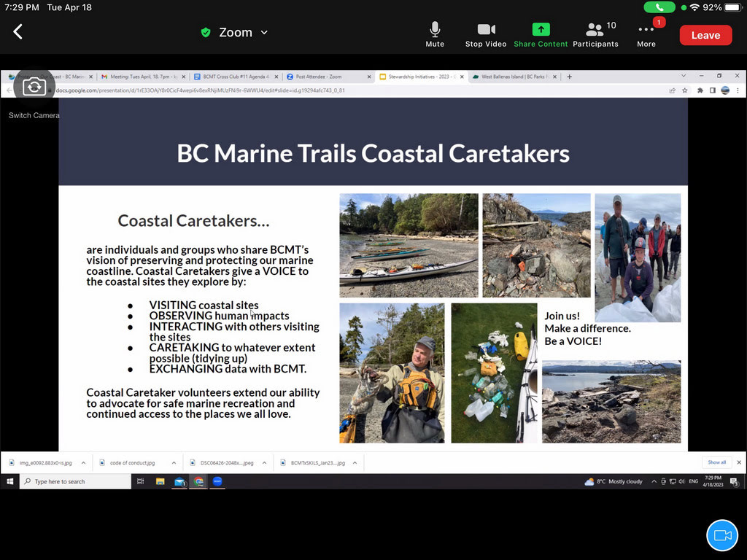The height and width of the screenshot is (560, 747).
Task: Open the Chrome three-dot menu
Action: pyautogui.click(x=738, y=90)
